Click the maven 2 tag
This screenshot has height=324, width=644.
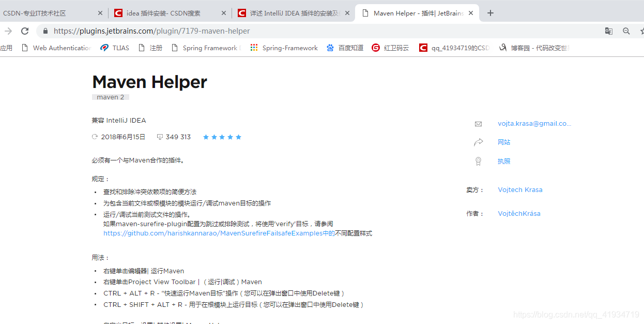click(x=111, y=97)
